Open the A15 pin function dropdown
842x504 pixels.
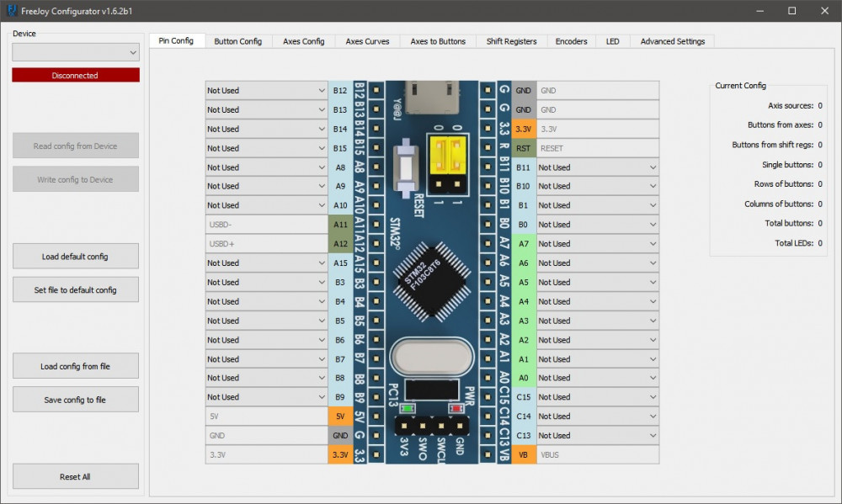click(x=266, y=263)
